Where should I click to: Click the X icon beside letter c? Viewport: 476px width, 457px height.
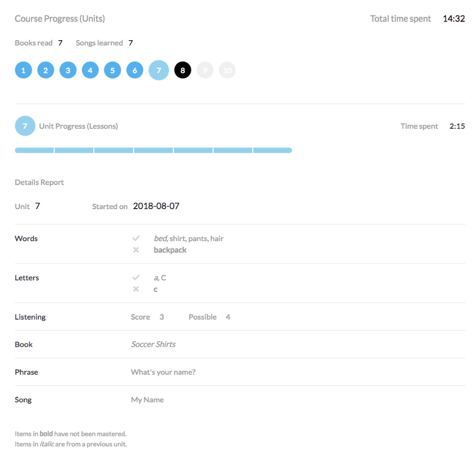(136, 289)
